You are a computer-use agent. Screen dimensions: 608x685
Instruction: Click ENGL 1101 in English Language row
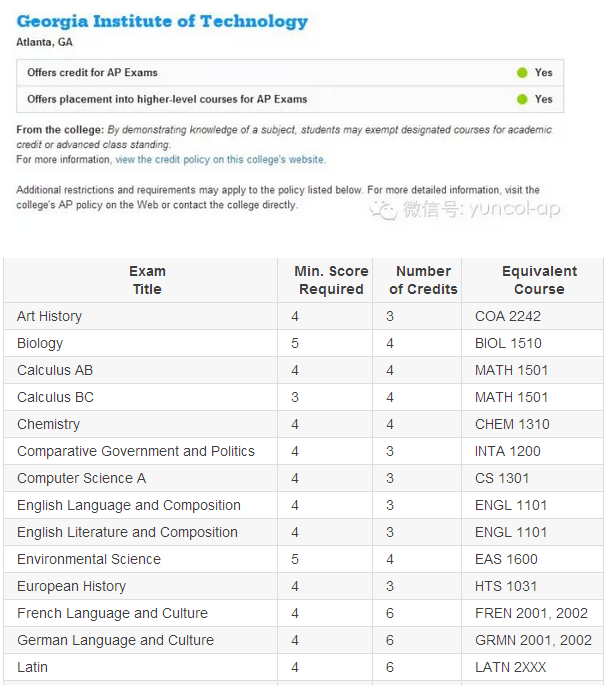coord(511,505)
